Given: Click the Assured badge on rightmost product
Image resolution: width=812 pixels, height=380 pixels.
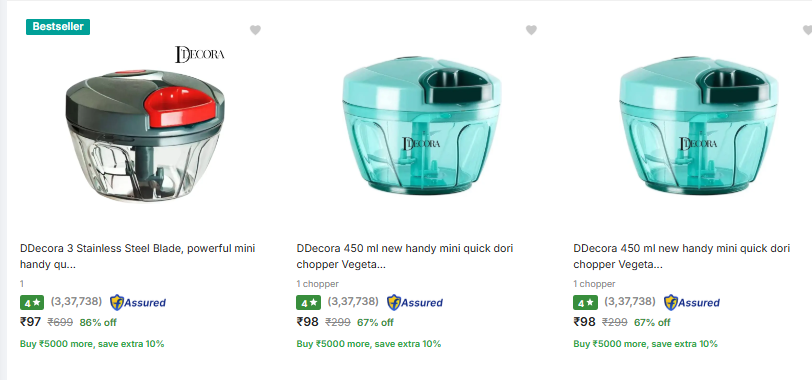Looking at the screenshot, I should [692, 303].
